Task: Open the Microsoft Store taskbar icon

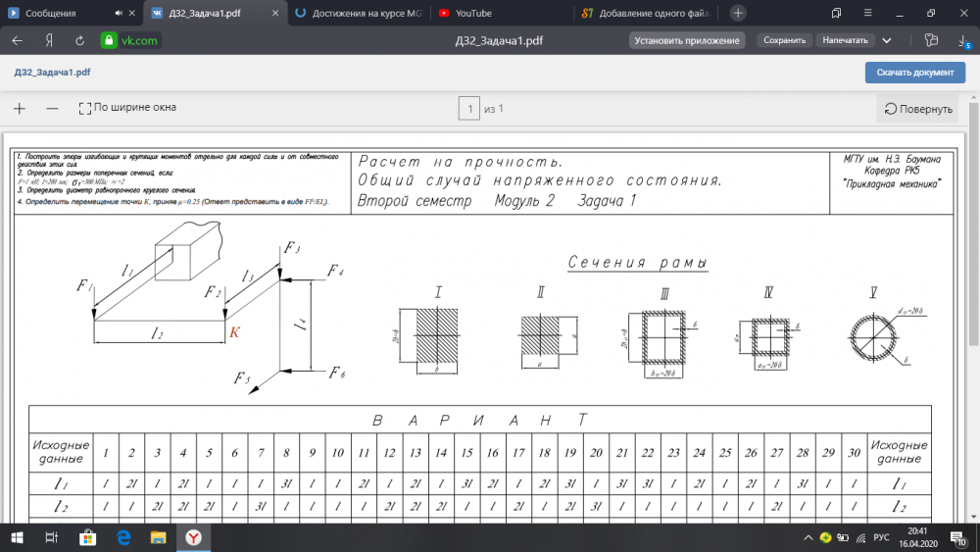Action: pyautogui.click(x=87, y=536)
